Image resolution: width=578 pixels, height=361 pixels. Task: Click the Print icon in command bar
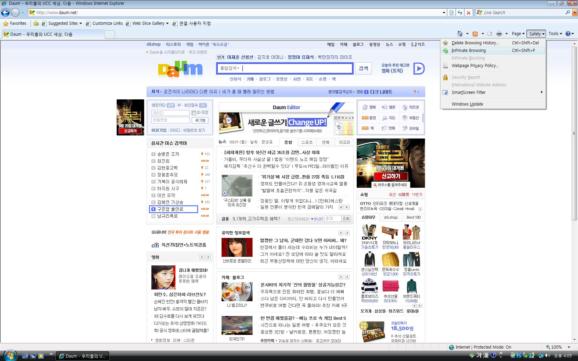click(x=499, y=34)
